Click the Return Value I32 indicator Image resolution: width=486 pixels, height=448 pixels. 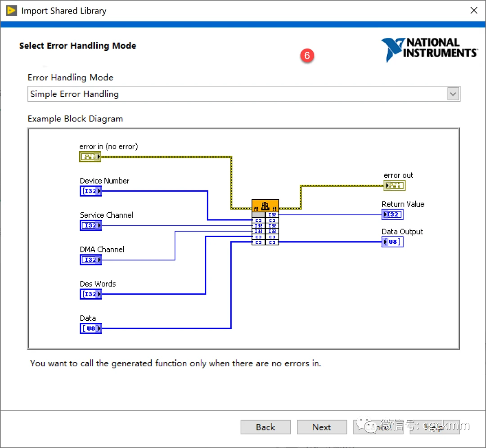tap(392, 215)
